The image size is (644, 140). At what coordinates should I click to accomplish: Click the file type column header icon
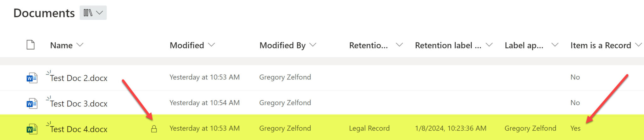pos(31,45)
